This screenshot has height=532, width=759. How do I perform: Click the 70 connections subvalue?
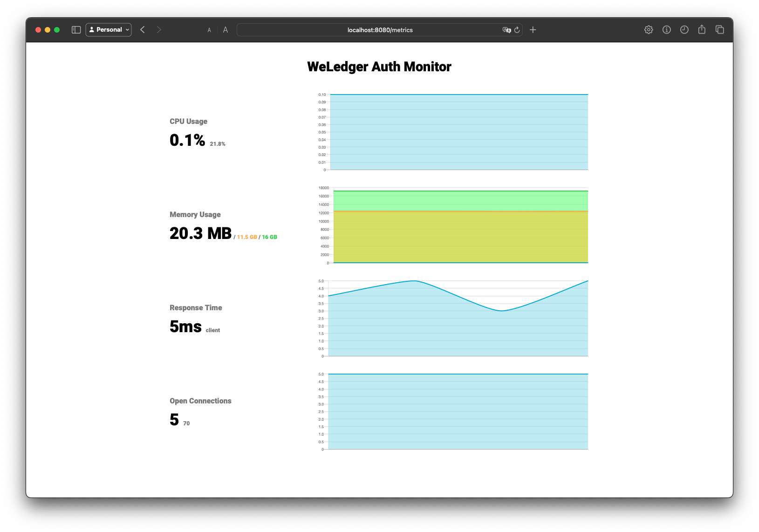click(x=186, y=423)
